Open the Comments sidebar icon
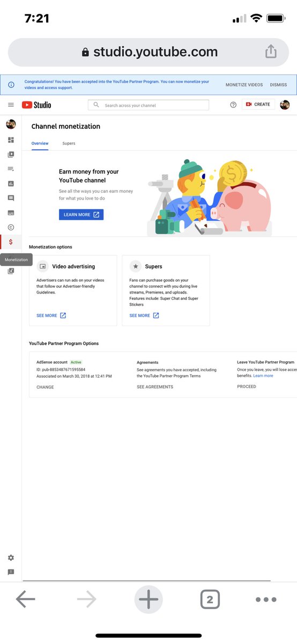The image size is (297, 644). pyautogui.click(x=11, y=198)
